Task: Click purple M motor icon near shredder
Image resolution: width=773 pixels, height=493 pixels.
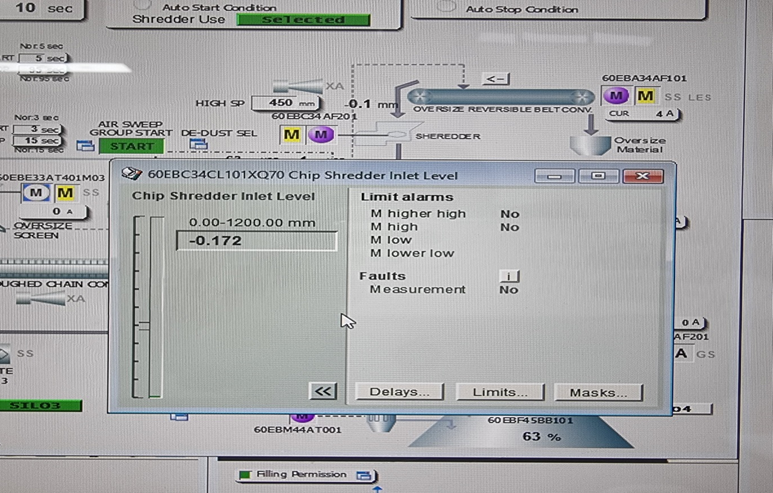Action: pyautogui.click(x=320, y=135)
